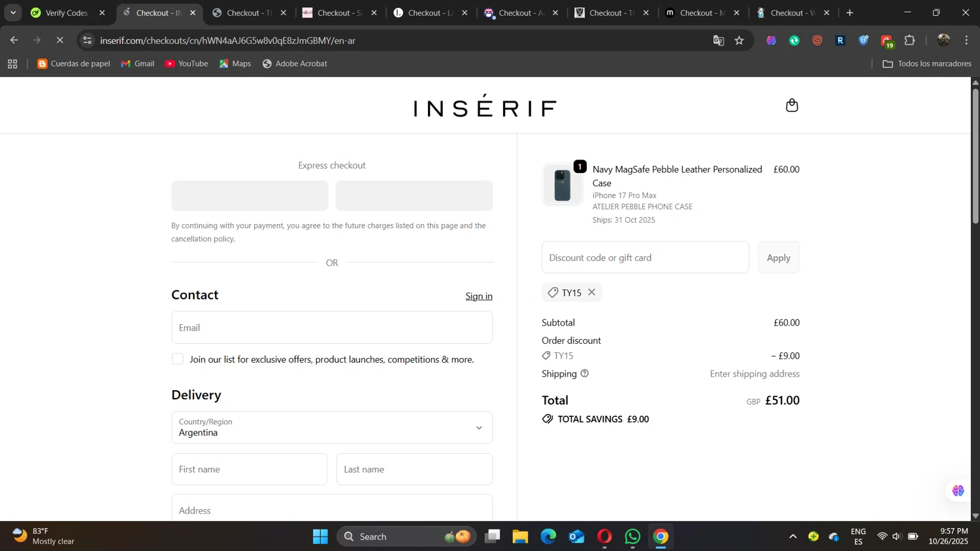This screenshot has height=551, width=980.
Task: Open the YouTube bookmark
Action: coord(187,64)
